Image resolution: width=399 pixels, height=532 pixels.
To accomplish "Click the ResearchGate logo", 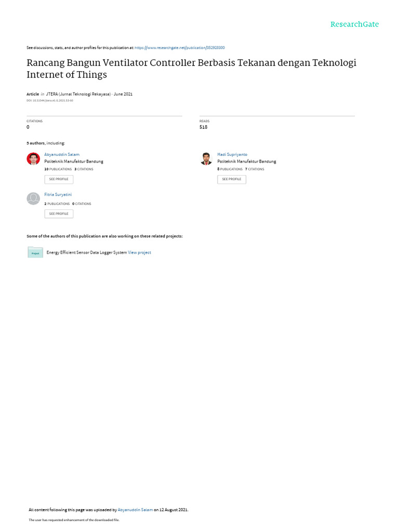I will click(x=354, y=24).
